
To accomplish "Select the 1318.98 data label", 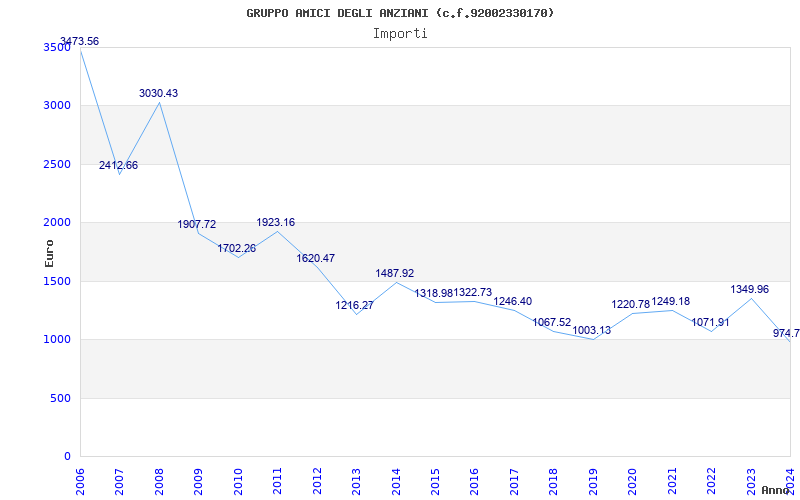I will coord(434,293).
